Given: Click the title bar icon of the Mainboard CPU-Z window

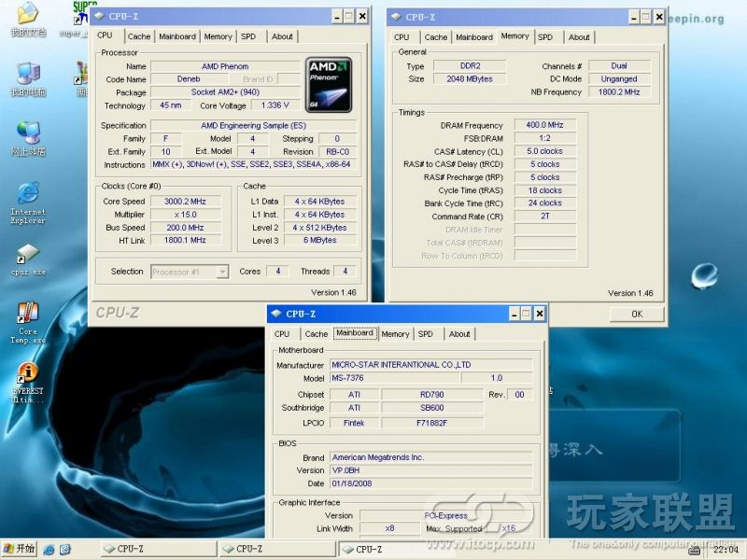Looking at the screenshot, I should pos(276,314).
